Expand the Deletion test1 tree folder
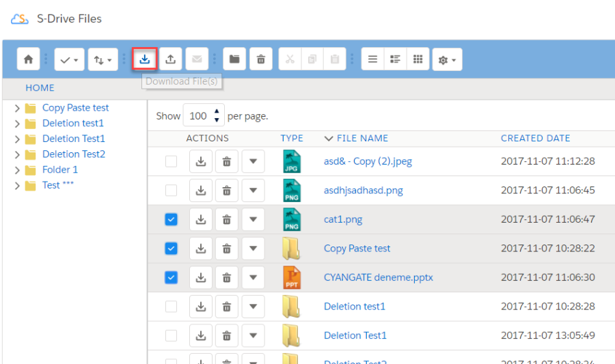This screenshot has height=364, width=615. coord(17,124)
